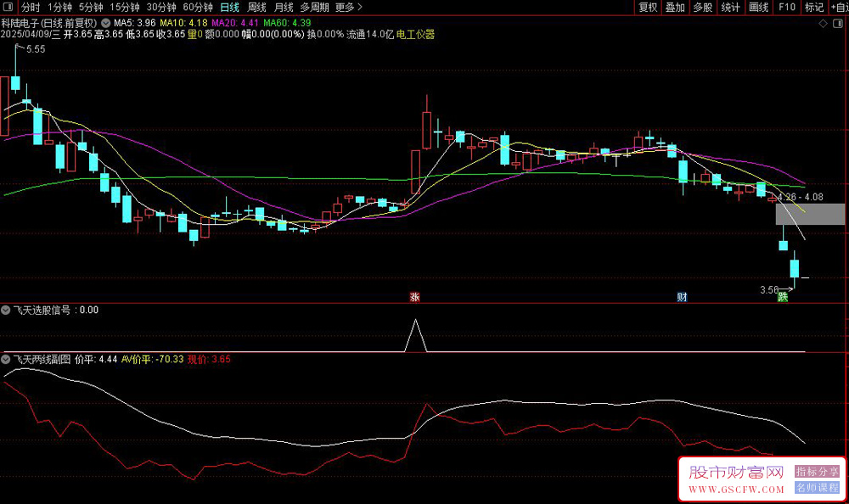This screenshot has width=849, height=504.
Task: Switch to 分时 intraday view
Action: click(31, 7)
